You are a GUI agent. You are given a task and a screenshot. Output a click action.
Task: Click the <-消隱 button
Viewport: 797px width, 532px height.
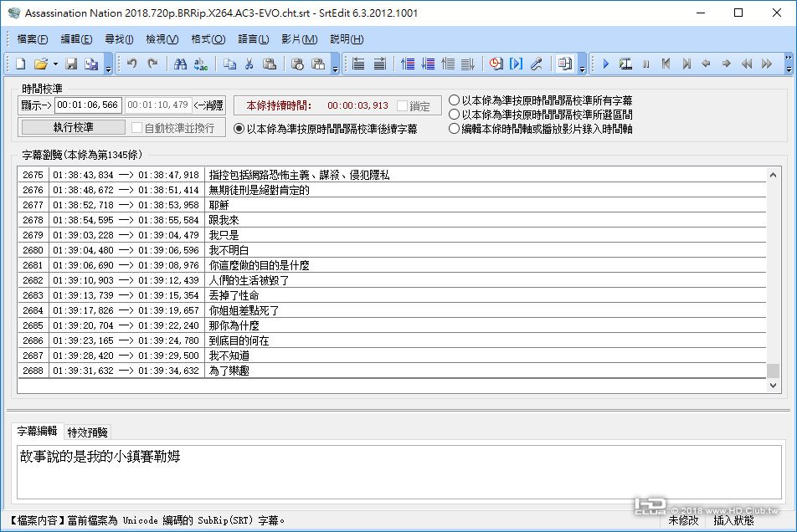[209, 105]
